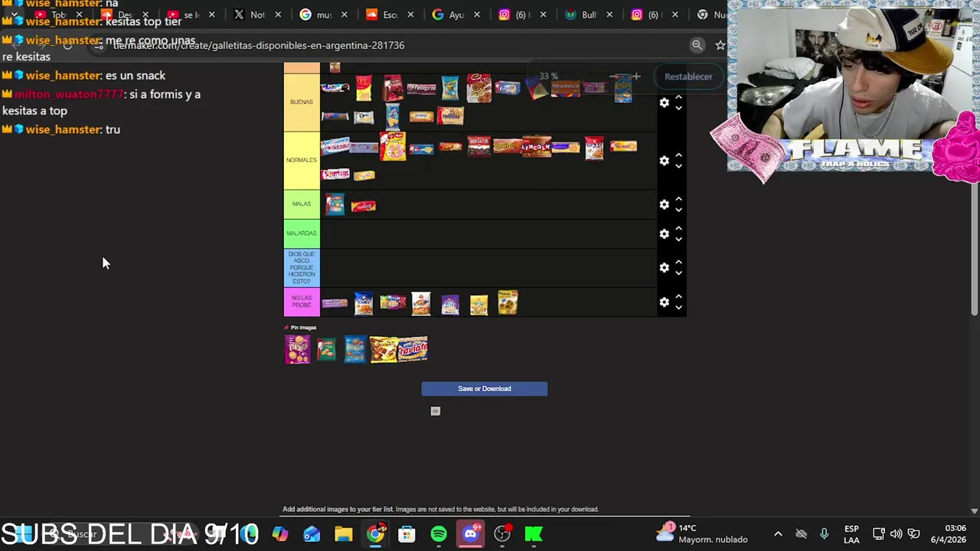Select the NORMALES yellow tier label
This screenshot has height=551, width=980.
pyautogui.click(x=302, y=160)
